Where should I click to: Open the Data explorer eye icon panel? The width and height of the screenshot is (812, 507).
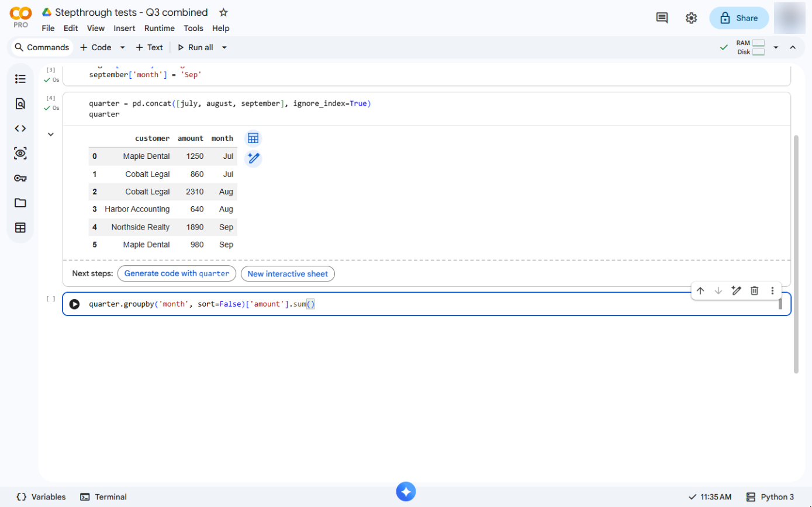[20, 154]
